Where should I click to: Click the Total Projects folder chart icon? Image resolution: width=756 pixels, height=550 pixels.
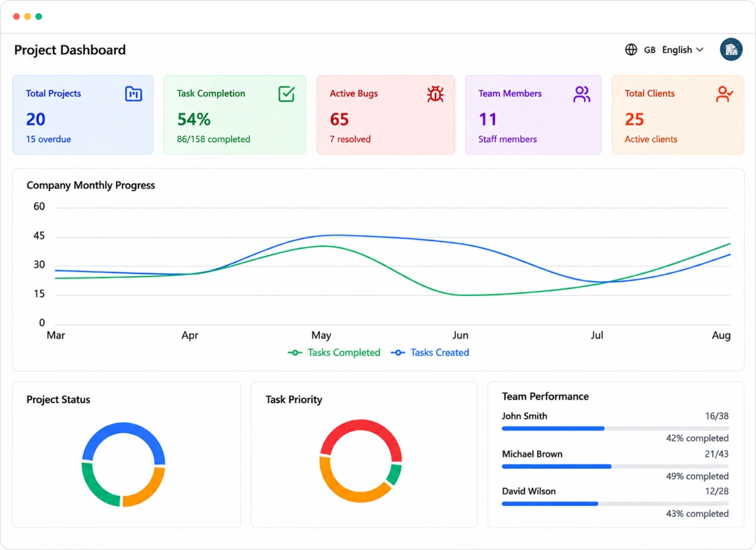(x=134, y=94)
